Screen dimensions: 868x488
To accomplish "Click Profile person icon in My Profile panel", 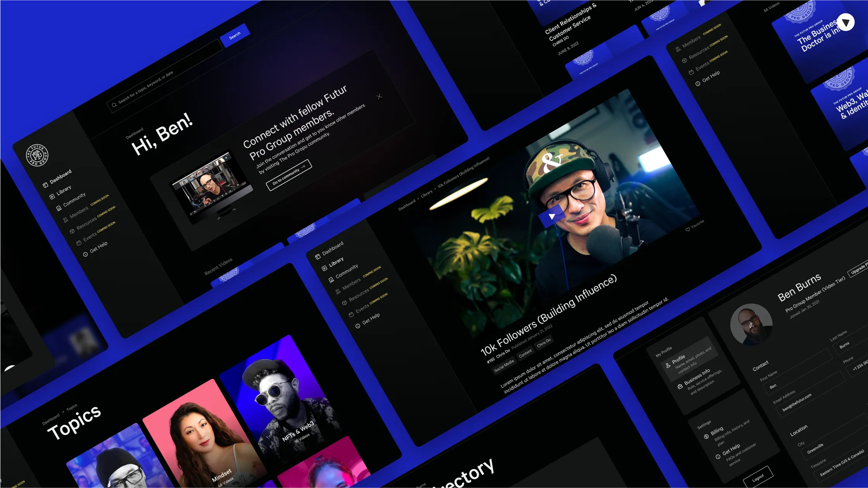I will (x=668, y=365).
